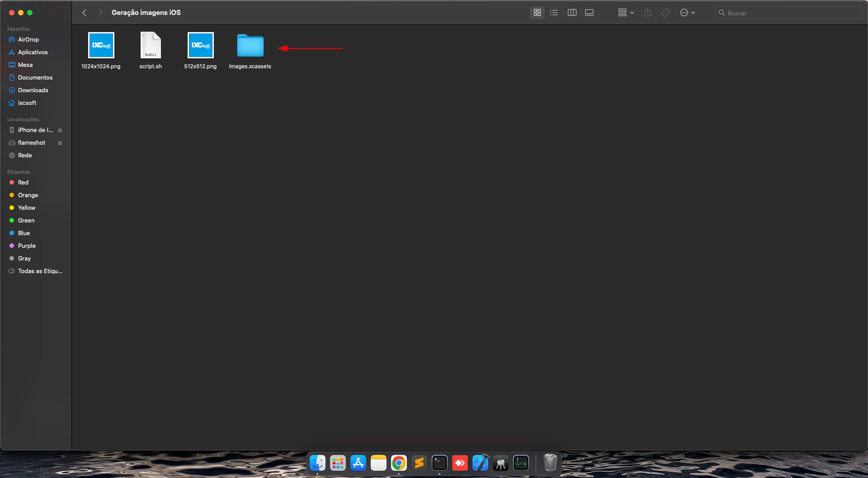This screenshot has height=478, width=868.
Task: Click the Share toolbar icon
Action: pos(647,13)
